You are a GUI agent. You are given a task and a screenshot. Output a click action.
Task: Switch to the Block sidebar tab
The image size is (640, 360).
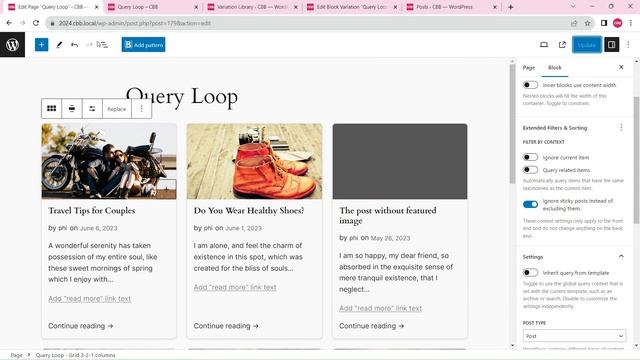(x=555, y=68)
